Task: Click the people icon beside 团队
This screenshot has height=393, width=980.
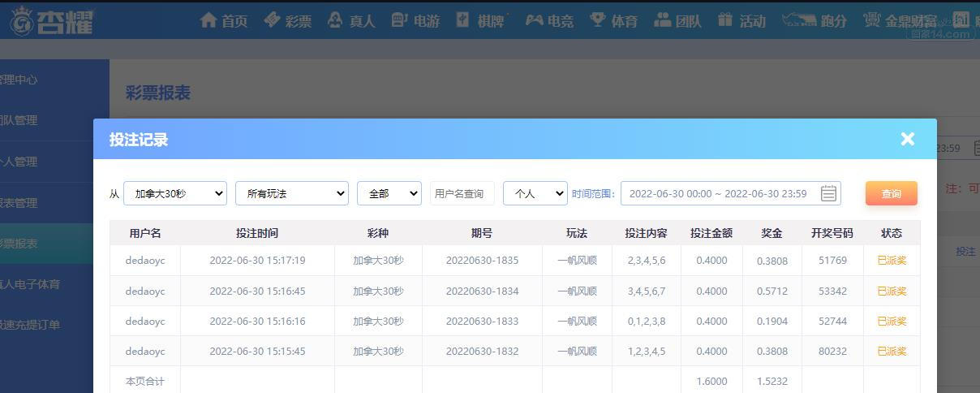Action: coord(662,19)
